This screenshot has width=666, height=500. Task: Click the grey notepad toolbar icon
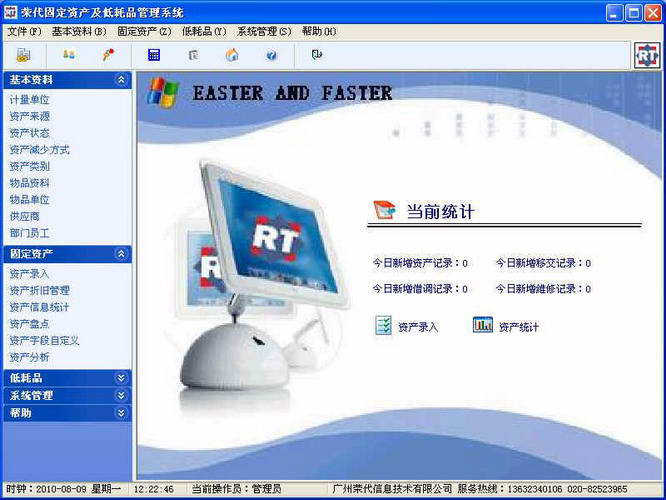[193, 55]
